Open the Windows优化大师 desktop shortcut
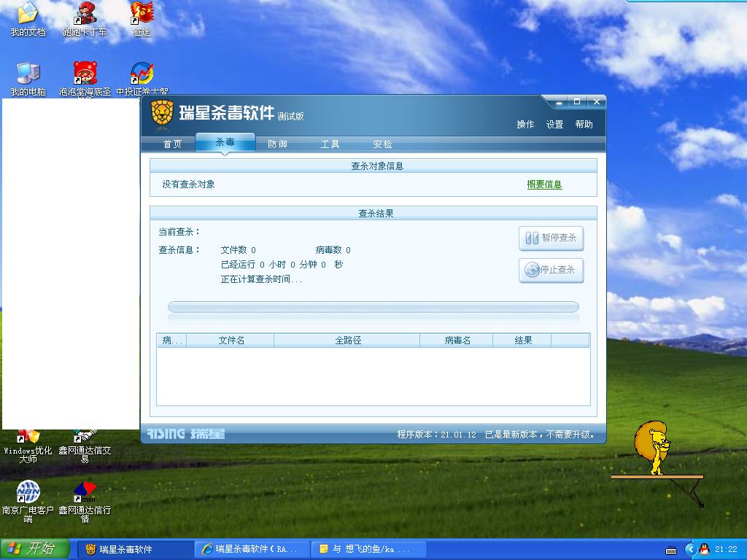This screenshot has height=560, width=747. click(28, 448)
